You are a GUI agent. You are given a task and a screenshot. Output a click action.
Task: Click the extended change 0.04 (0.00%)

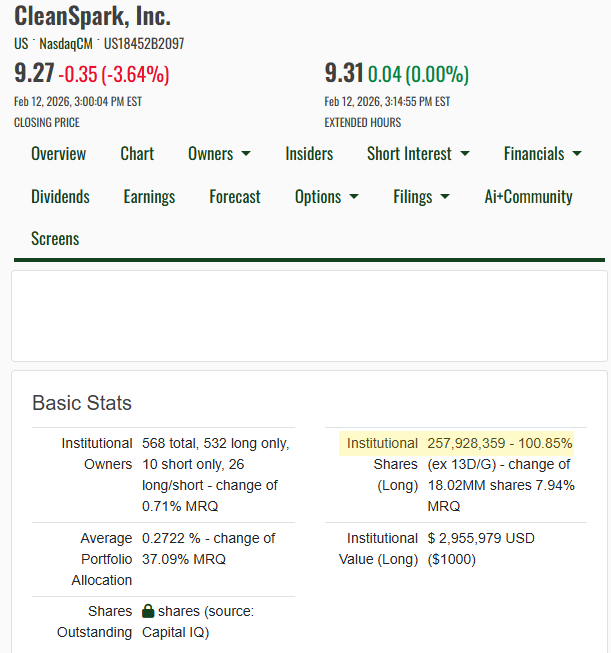coord(418,74)
